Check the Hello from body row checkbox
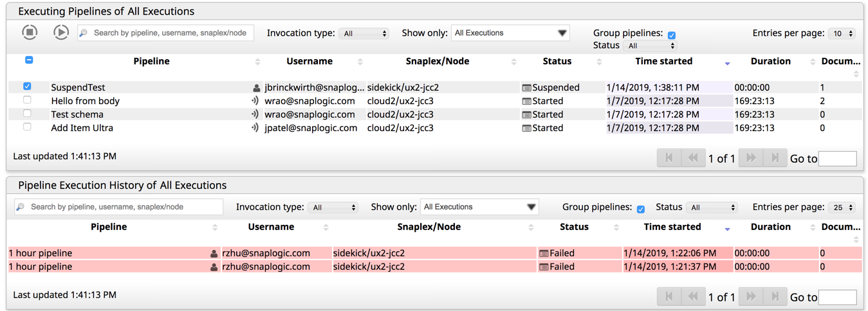 pyautogui.click(x=27, y=100)
